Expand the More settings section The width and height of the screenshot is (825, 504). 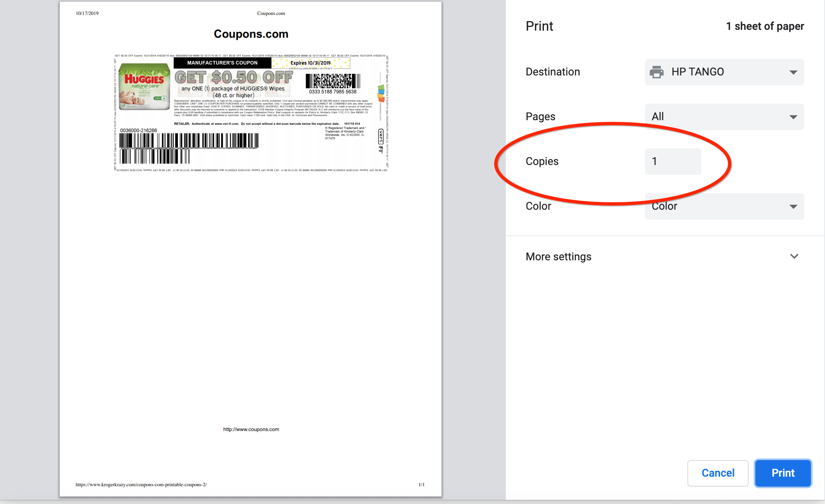(x=558, y=256)
